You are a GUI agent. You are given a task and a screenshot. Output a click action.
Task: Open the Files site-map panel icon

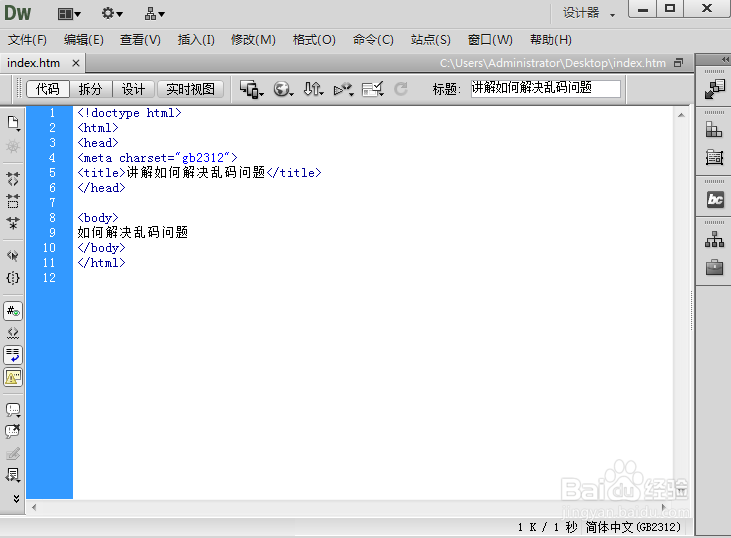714,240
